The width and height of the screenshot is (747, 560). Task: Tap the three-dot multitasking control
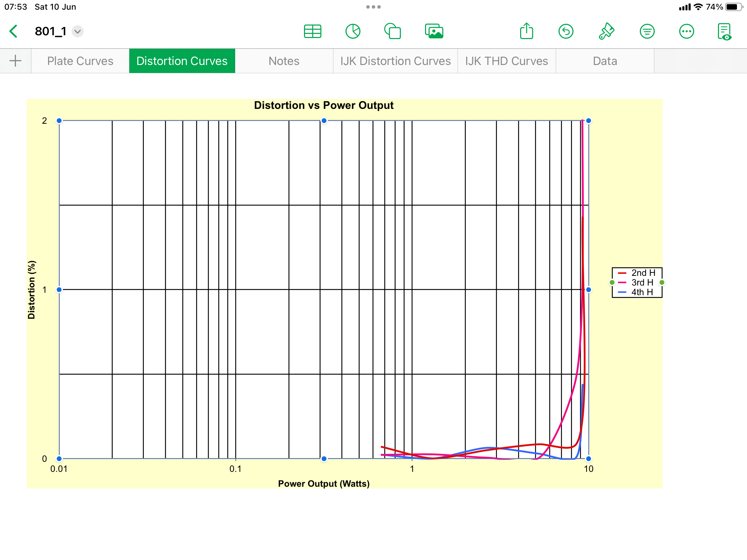point(373,7)
